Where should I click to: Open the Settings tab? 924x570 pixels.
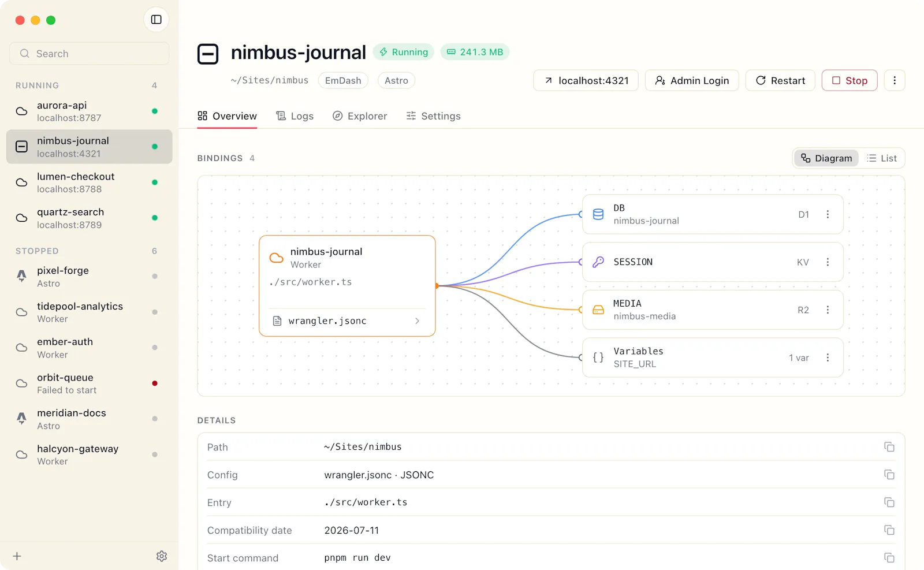[x=433, y=116]
